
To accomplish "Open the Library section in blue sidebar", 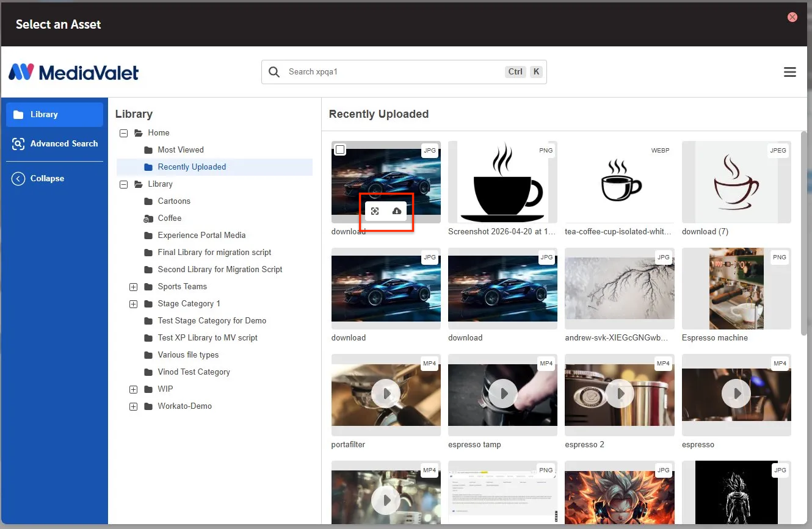I will pos(54,115).
